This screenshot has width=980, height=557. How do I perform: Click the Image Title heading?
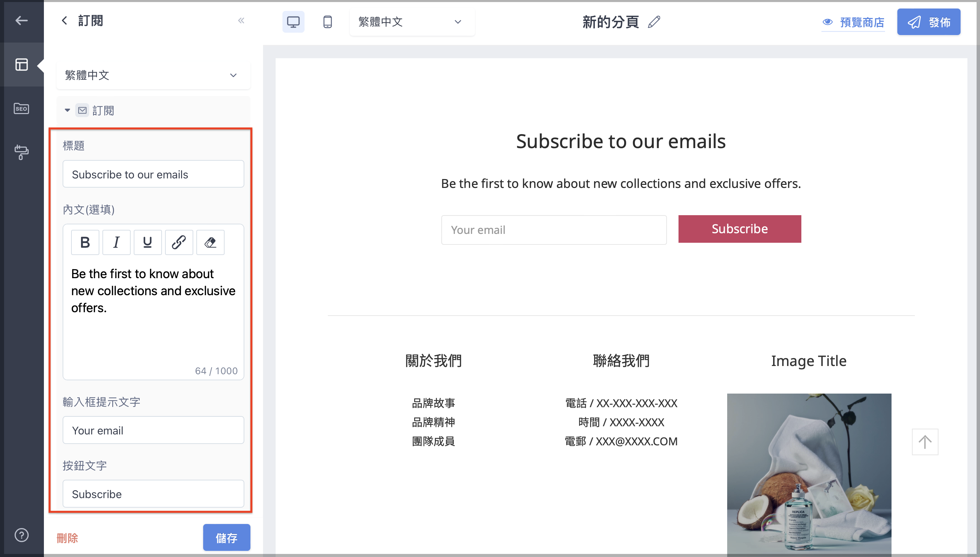coord(809,361)
